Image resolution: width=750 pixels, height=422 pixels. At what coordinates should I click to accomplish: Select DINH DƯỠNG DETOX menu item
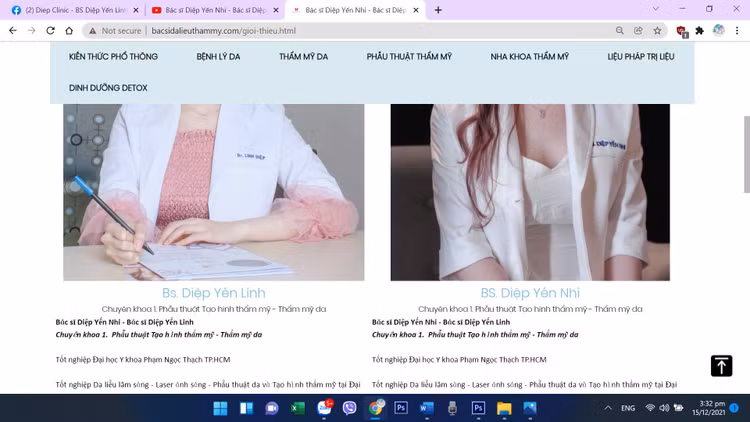[x=108, y=88]
